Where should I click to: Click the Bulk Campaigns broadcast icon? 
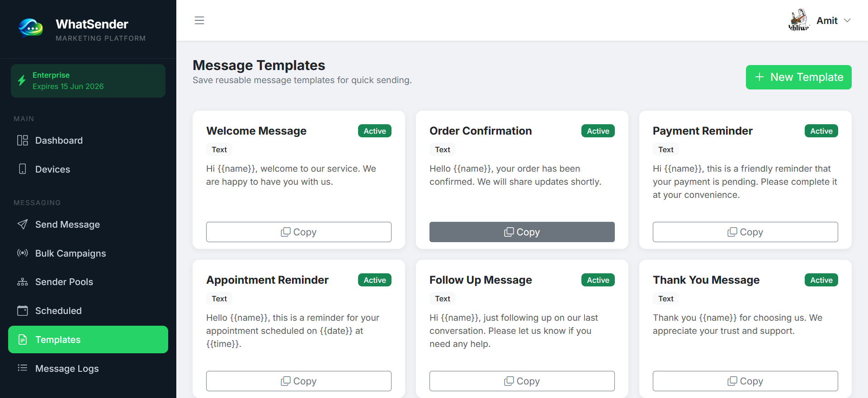(x=23, y=253)
